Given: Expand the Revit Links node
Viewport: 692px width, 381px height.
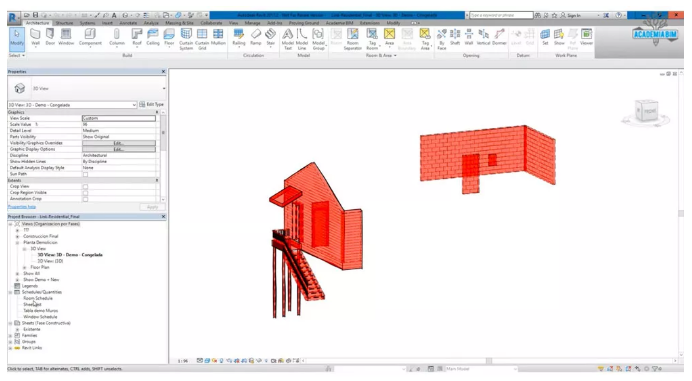Looking at the screenshot, I should [x=11, y=348].
